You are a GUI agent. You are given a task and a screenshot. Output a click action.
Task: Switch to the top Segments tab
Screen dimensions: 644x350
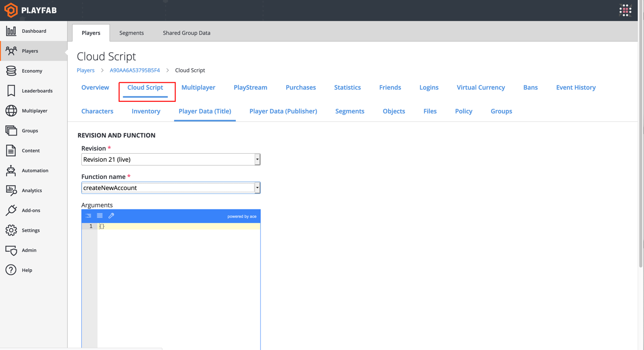point(132,33)
